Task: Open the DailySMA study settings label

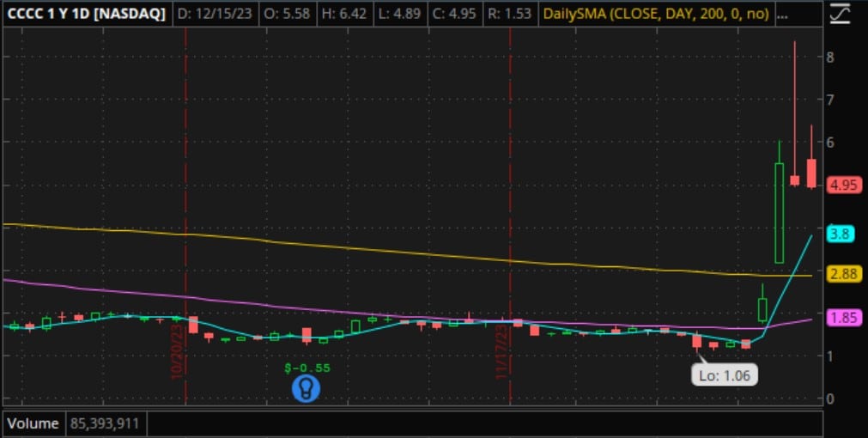Action: (656, 14)
